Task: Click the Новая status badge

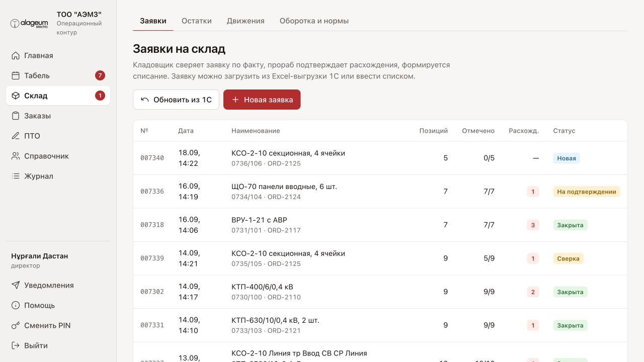Action: coord(567,158)
